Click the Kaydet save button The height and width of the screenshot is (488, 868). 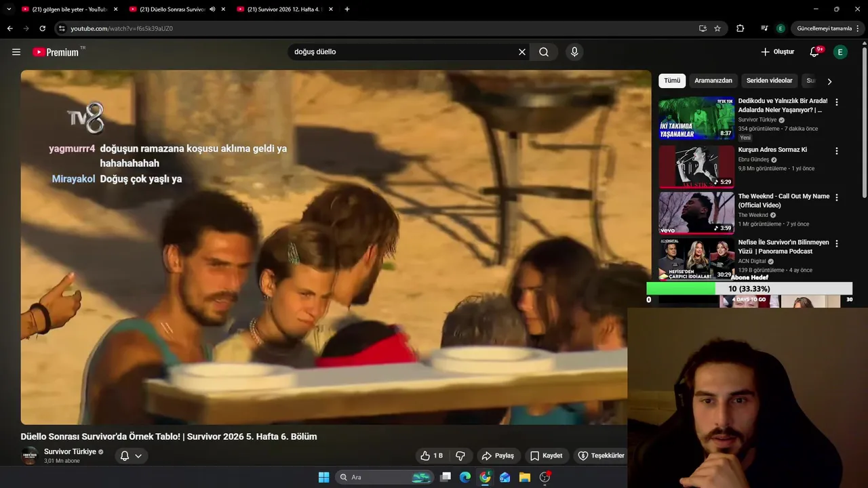pyautogui.click(x=547, y=455)
